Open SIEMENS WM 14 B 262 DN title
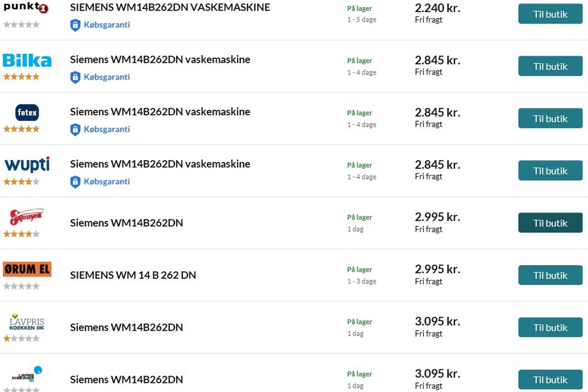 click(x=133, y=275)
